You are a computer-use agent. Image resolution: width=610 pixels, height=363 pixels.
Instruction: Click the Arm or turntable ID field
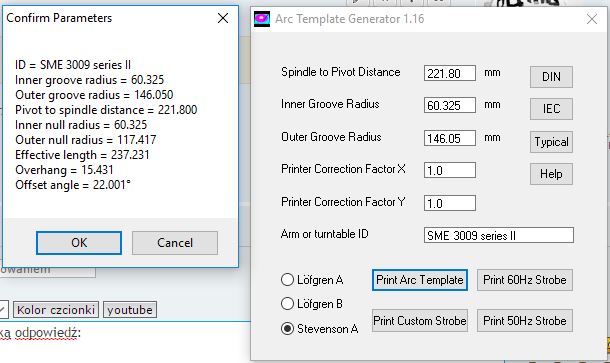click(499, 235)
